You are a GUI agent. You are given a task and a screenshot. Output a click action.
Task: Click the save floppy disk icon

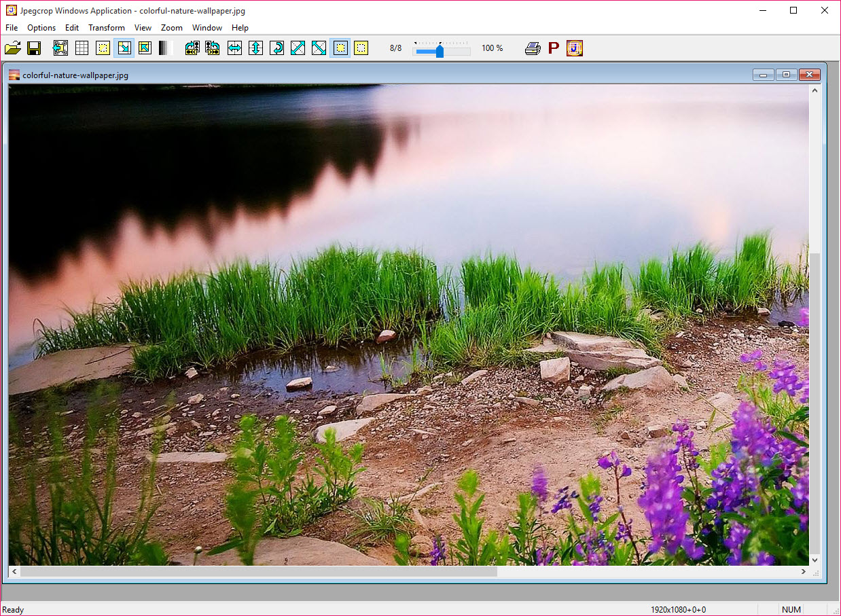[x=34, y=48]
